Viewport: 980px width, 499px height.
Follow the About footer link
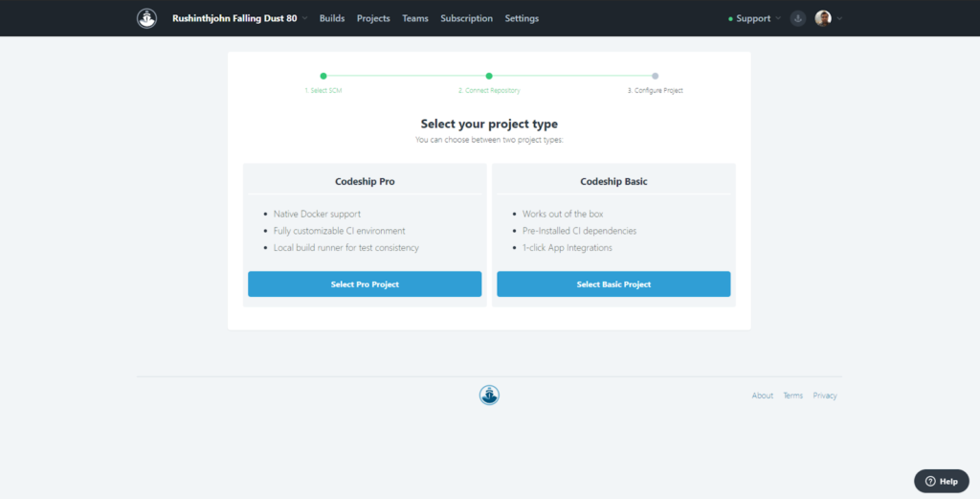pyautogui.click(x=763, y=396)
